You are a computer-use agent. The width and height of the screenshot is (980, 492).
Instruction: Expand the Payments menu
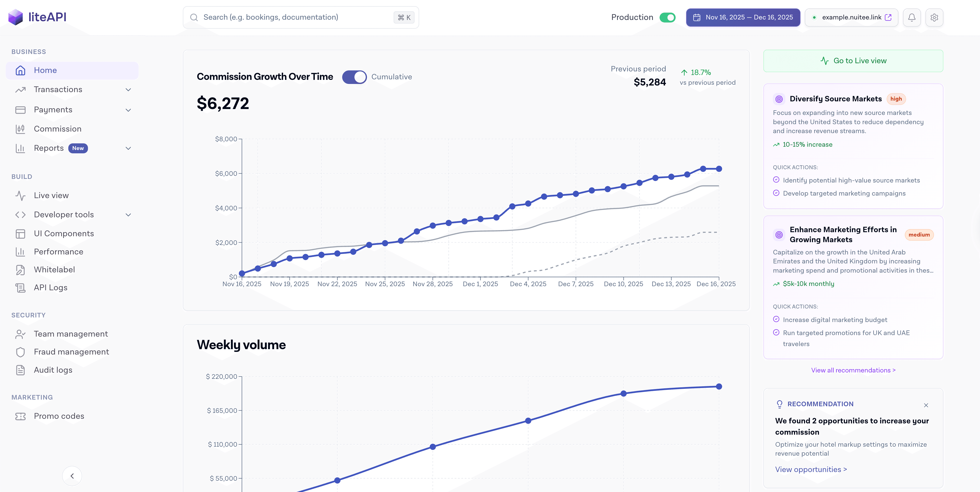[x=129, y=110]
